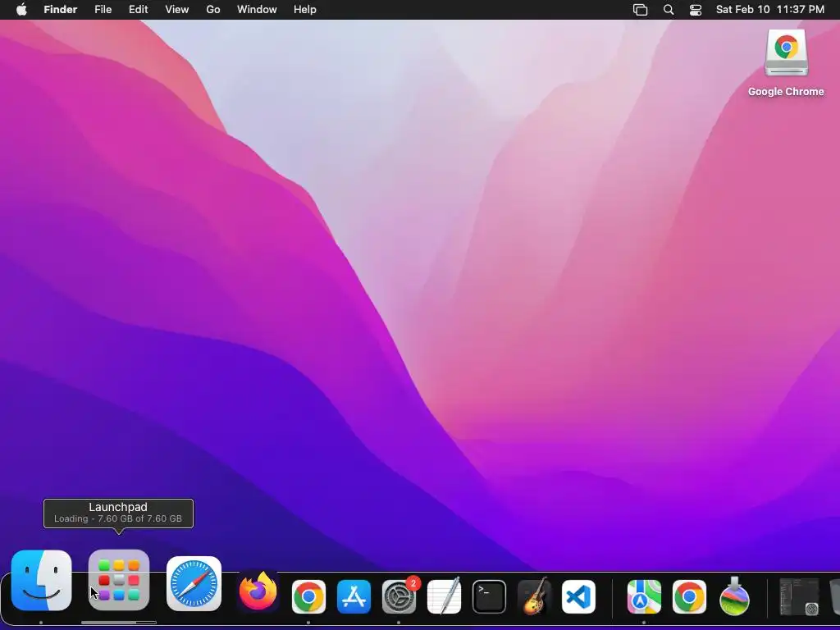Open Finder from the Dock

tap(41, 580)
